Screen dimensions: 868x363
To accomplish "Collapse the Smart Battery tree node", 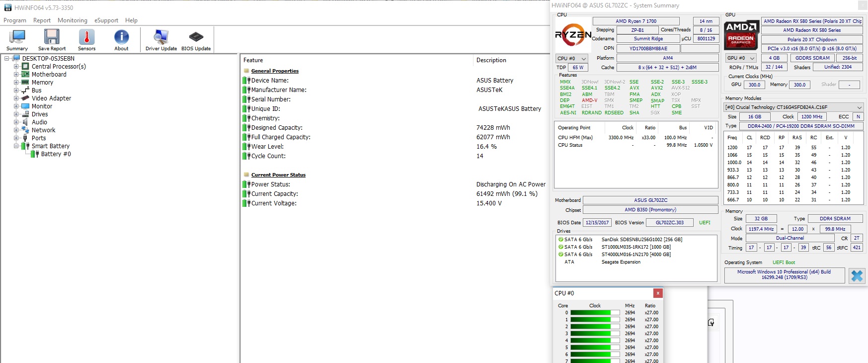I will point(16,146).
